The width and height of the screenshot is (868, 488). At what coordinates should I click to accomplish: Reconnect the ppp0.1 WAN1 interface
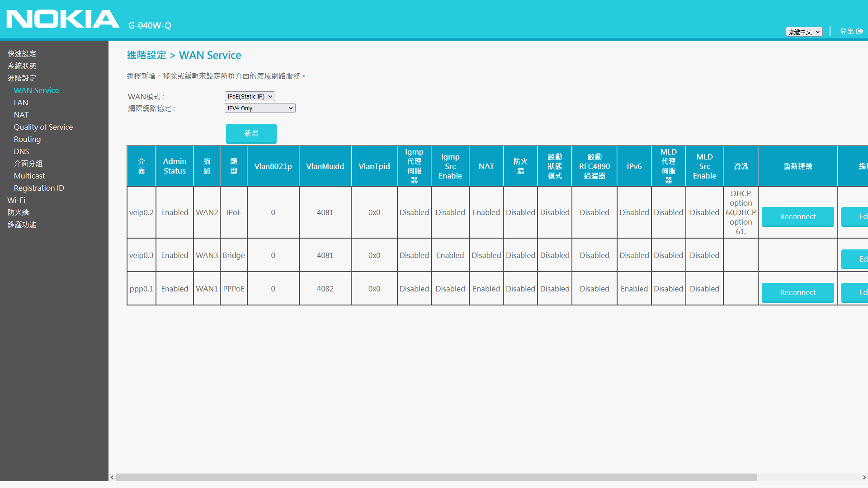click(797, 292)
